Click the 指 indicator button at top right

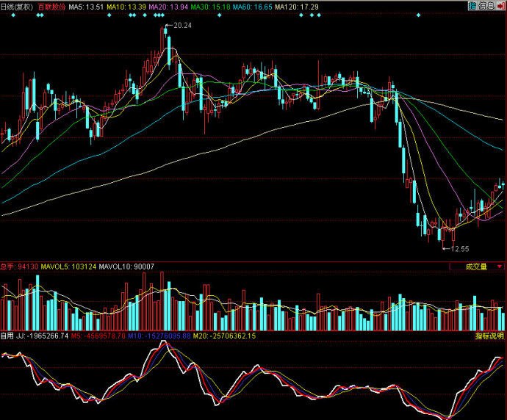coord(472,5)
